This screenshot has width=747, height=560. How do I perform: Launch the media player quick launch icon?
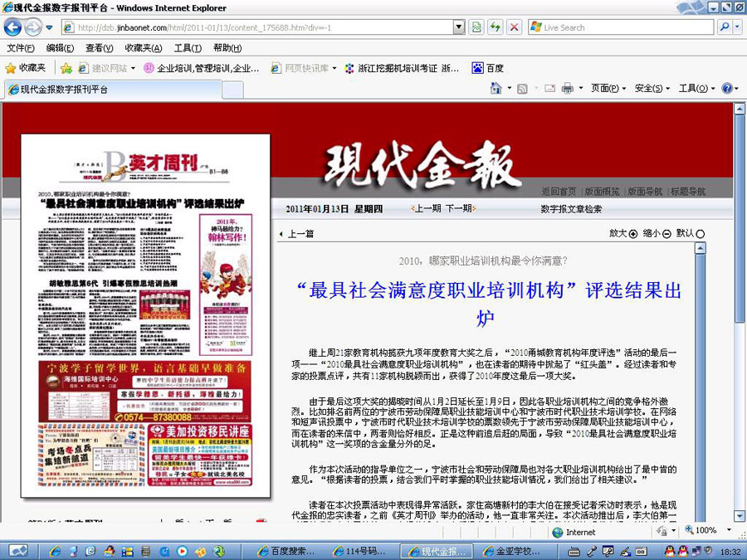click(x=182, y=552)
